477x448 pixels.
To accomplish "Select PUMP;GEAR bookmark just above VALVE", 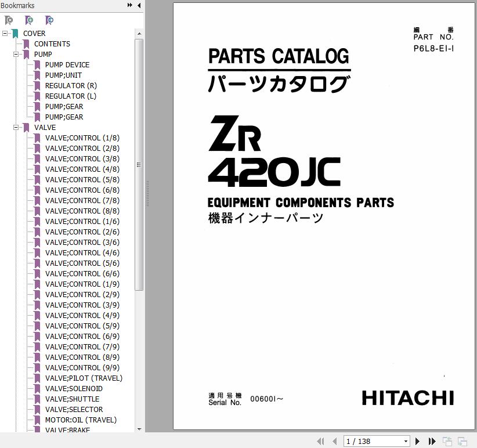I will coord(64,117).
